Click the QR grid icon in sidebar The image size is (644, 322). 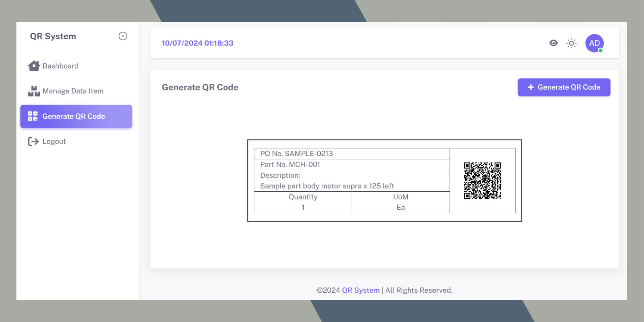33,116
